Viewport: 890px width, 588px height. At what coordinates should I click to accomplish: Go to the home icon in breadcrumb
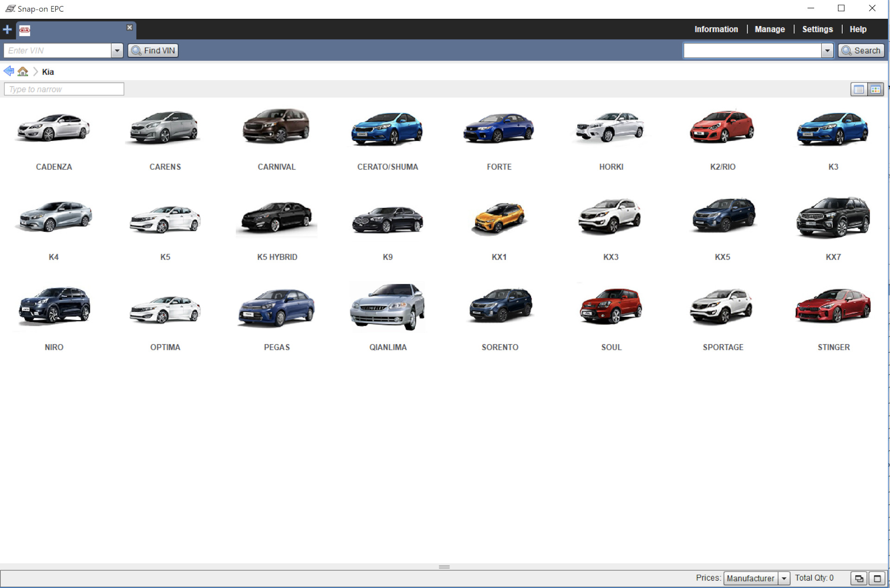click(x=23, y=71)
